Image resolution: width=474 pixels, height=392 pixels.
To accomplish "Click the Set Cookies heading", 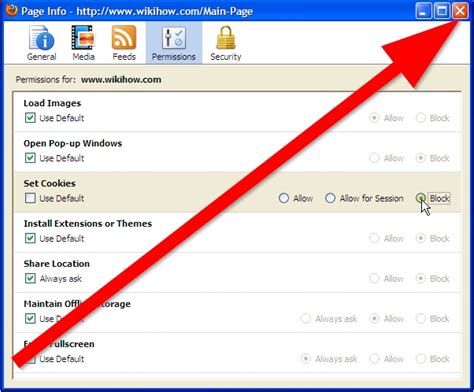I will coord(50,183).
